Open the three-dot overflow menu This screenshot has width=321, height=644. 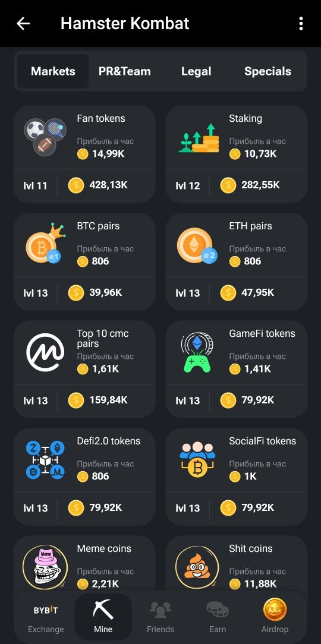coord(301,23)
